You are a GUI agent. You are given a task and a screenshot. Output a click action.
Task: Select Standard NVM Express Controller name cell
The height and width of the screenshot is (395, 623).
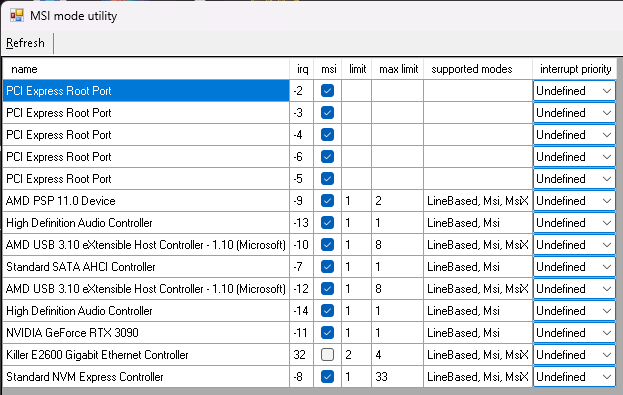146,377
